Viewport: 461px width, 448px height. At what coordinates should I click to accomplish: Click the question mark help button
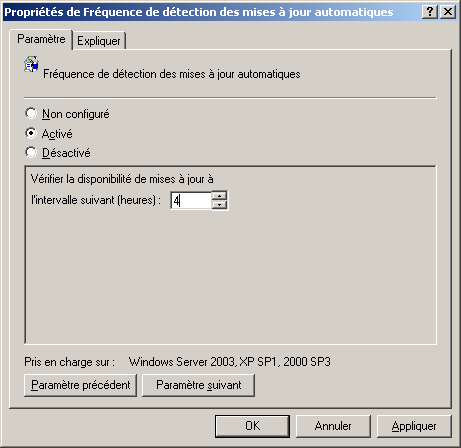click(x=430, y=12)
